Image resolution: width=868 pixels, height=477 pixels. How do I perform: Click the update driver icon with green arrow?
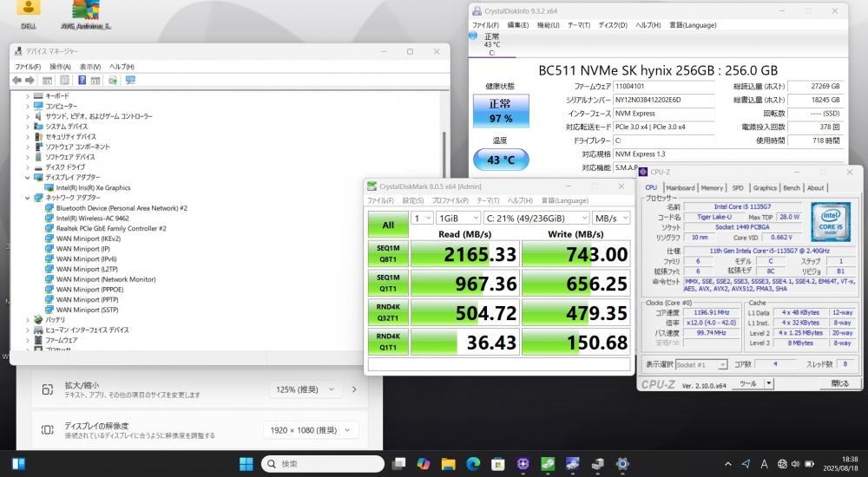113,81
